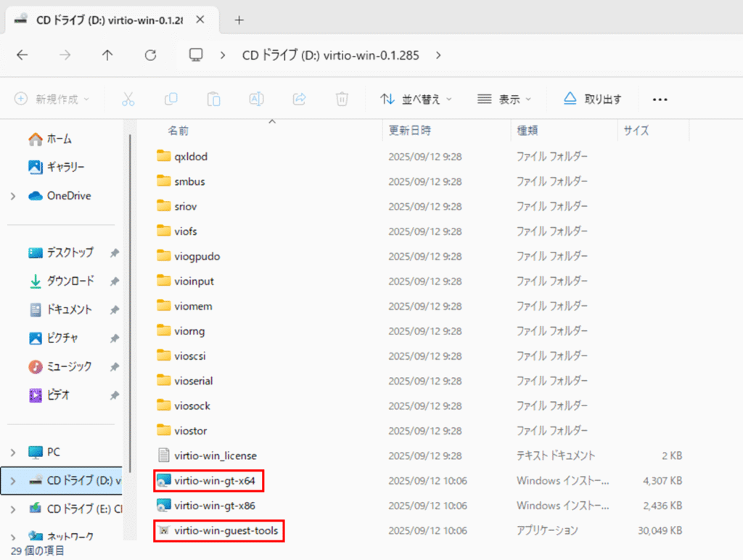Open the 並べ替え sort dropdown
This screenshot has width=743, height=560.
coord(416,99)
